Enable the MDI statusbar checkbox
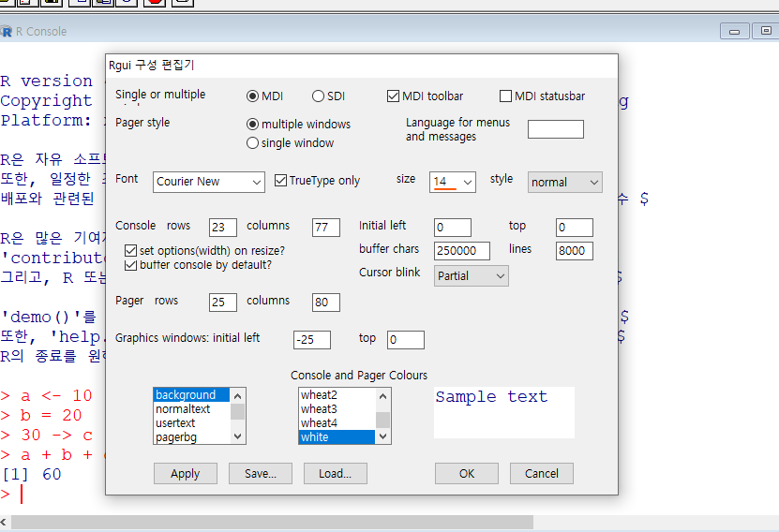The width and height of the screenshot is (779, 532). 505,96
